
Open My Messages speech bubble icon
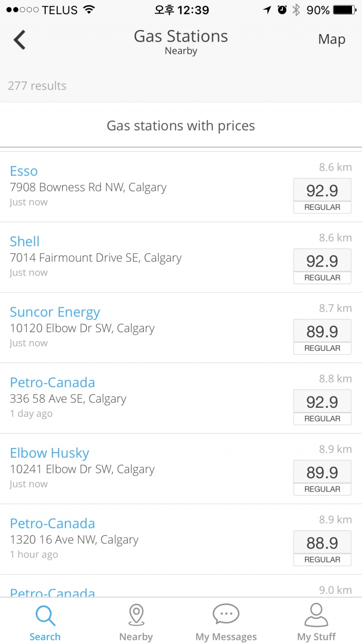point(226,615)
